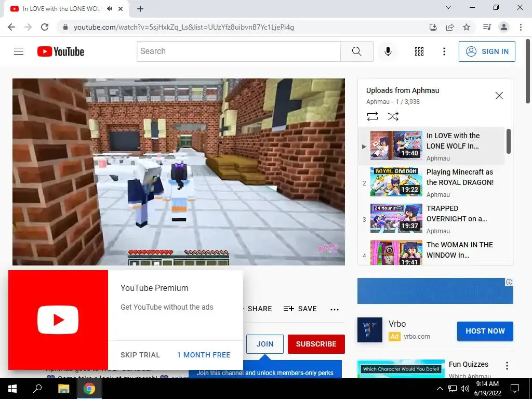Click Aphmau channel name under ROYAL DRAGON
Image resolution: width=532 pixels, height=399 pixels.
tap(438, 195)
